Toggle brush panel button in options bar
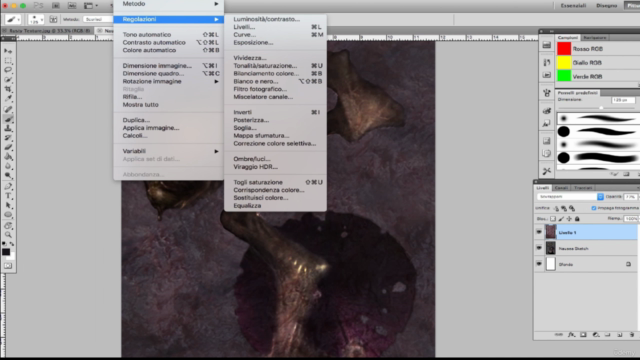 pyautogui.click(x=53, y=19)
